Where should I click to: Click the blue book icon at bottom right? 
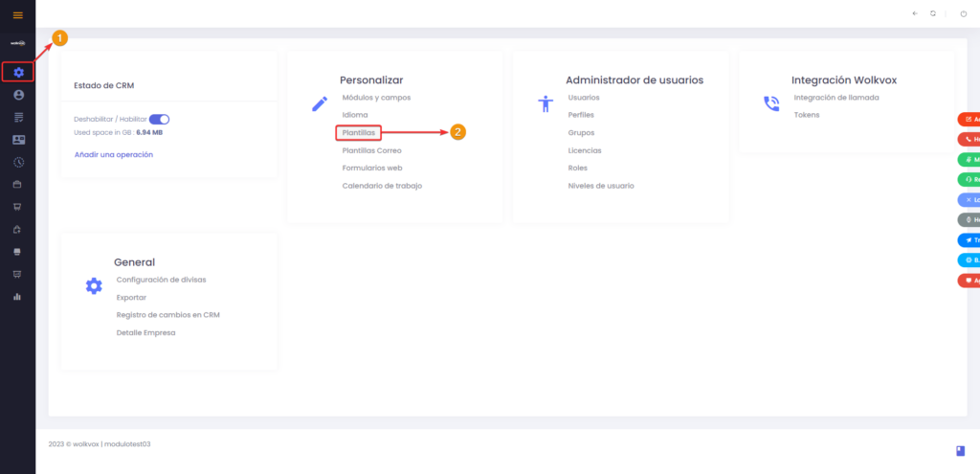pyautogui.click(x=961, y=451)
